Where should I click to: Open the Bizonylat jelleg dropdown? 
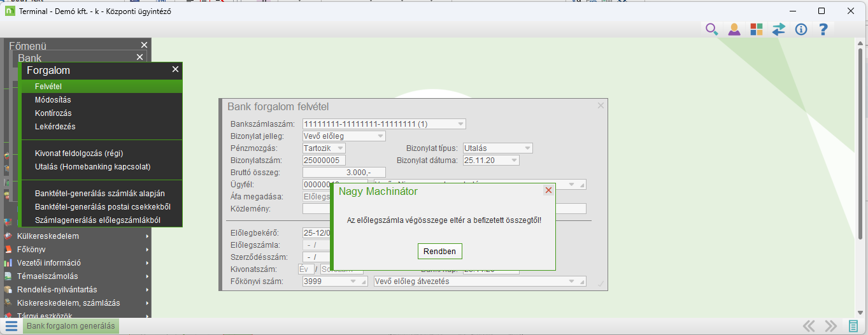tap(381, 136)
